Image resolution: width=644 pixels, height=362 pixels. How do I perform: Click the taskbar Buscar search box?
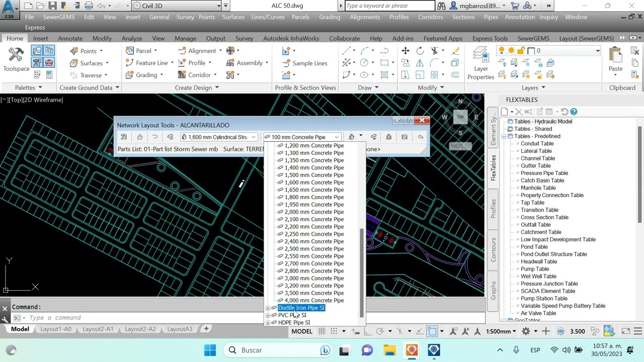pyautogui.click(x=277, y=350)
